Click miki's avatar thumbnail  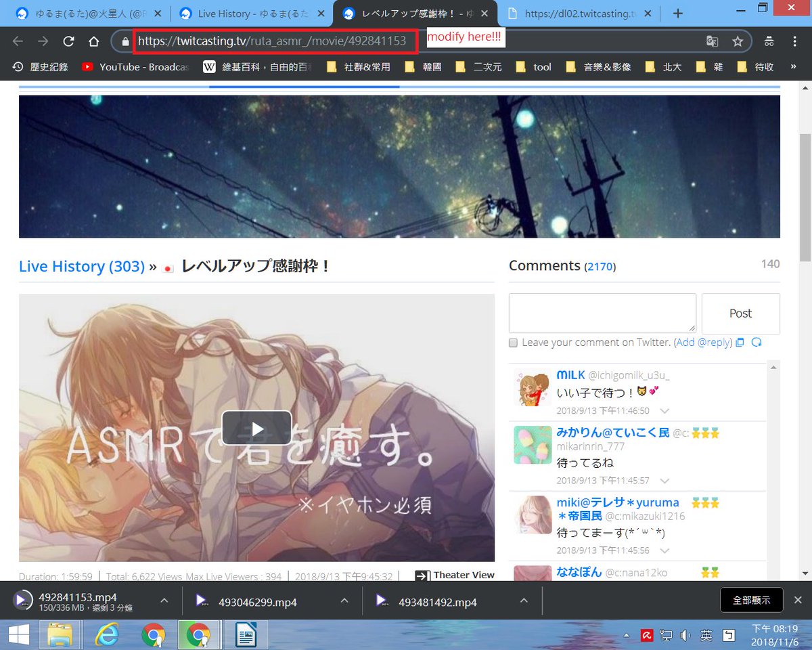(x=533, y=515)
